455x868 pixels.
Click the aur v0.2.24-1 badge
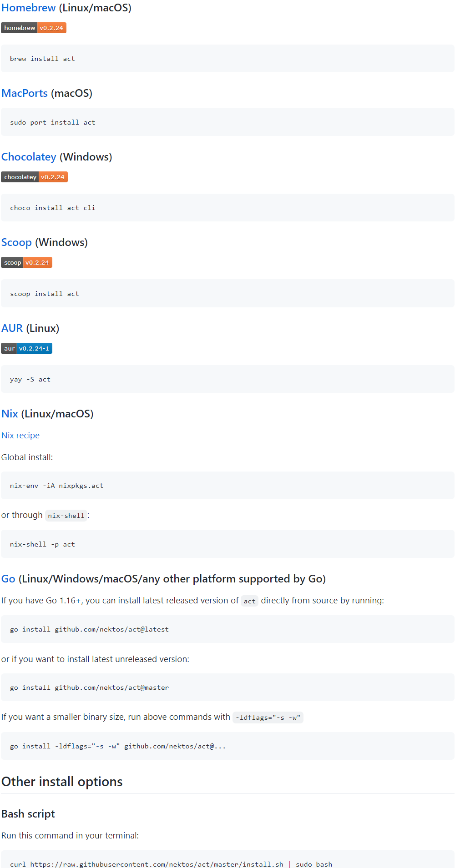pos(26,348)
